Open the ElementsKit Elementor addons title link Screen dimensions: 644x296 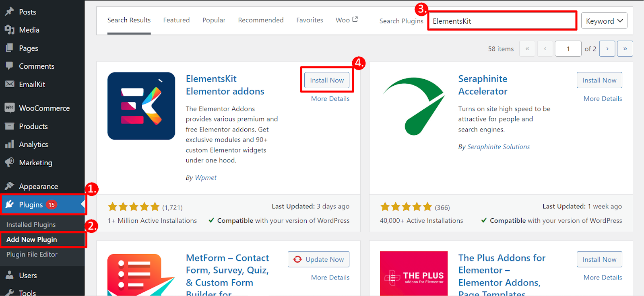[225, 85]
